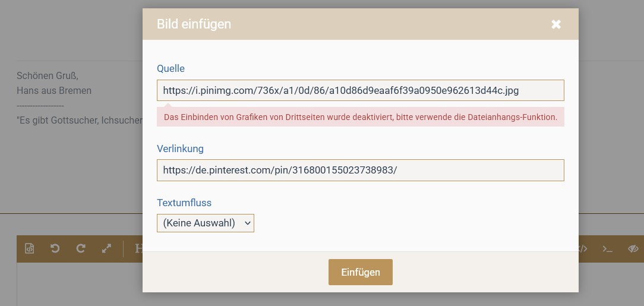Click the 'Hans aus Bremen' signature text
Viewport: 644px width, 306px height.
(x=54, y=91)
